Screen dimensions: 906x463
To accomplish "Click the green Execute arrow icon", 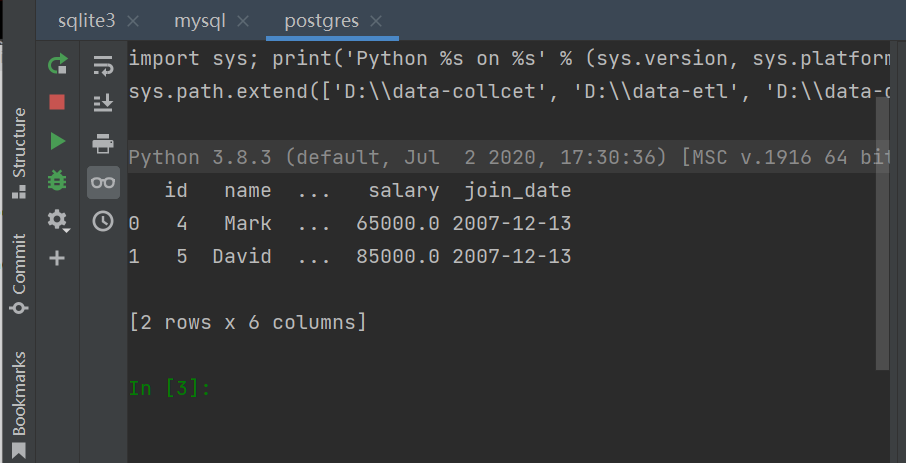I will pos(57,141).
